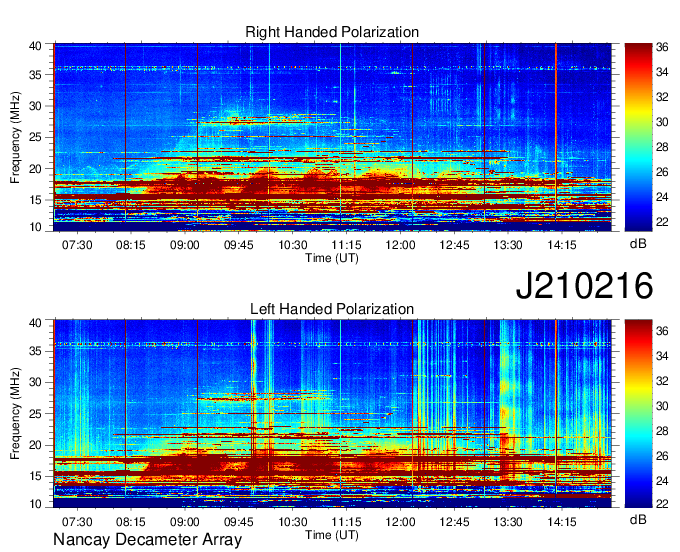Click the "Right Handed Polarization" plot title
Viewport: 680px width, 552px height.
click(x=332, y=32)
